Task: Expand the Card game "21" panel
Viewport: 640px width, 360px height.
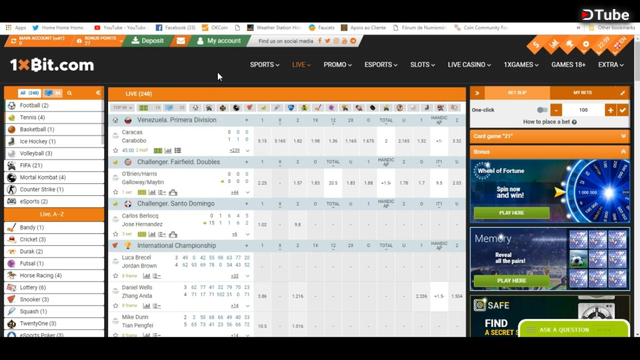Action: (550, 136)
